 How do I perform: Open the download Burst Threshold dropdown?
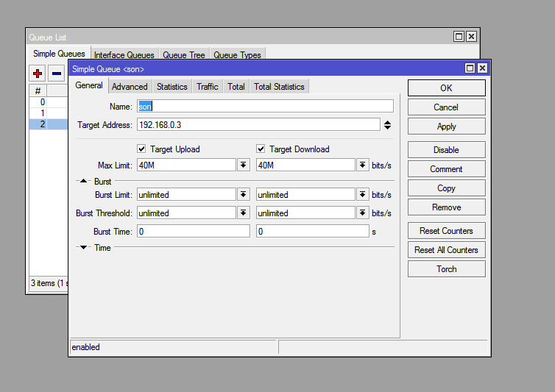[x=362, y=213]
